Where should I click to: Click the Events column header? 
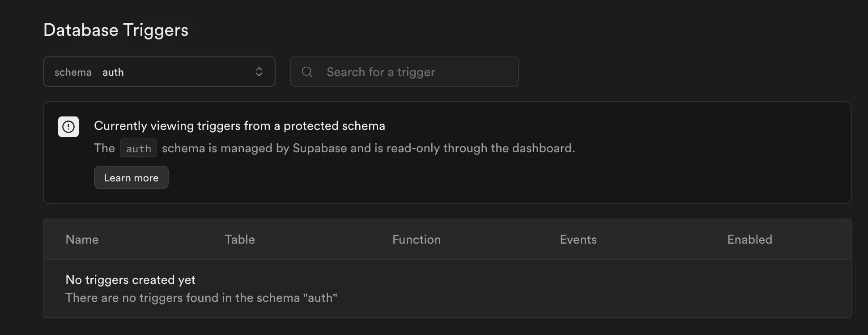pyautogui.click(x=578, y=239)
